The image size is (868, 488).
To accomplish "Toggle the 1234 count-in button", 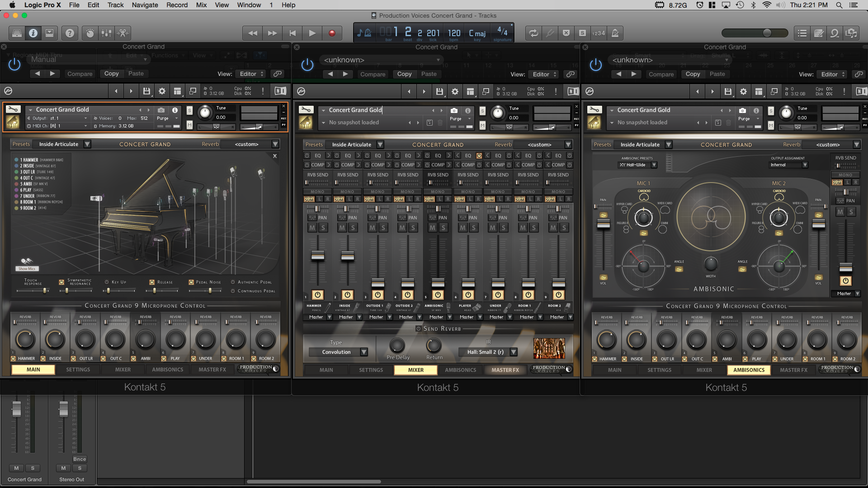I will point(599,33).
